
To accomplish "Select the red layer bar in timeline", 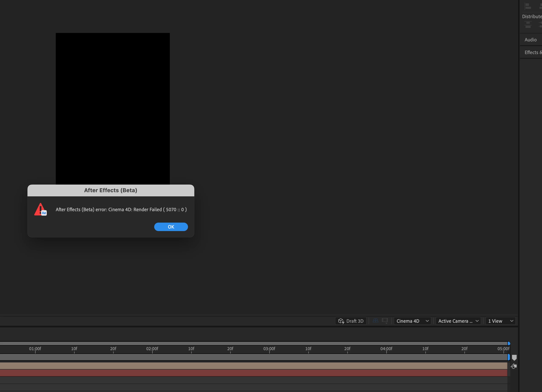I will (x=253, y=373).
